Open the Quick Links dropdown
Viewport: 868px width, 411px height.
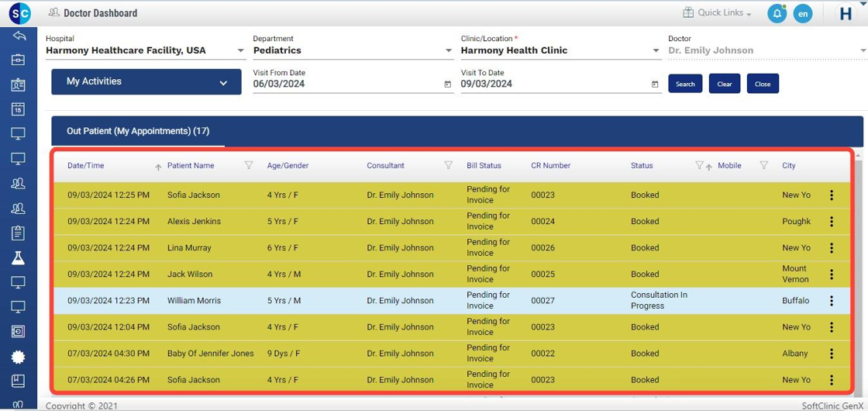click(716, 12)
